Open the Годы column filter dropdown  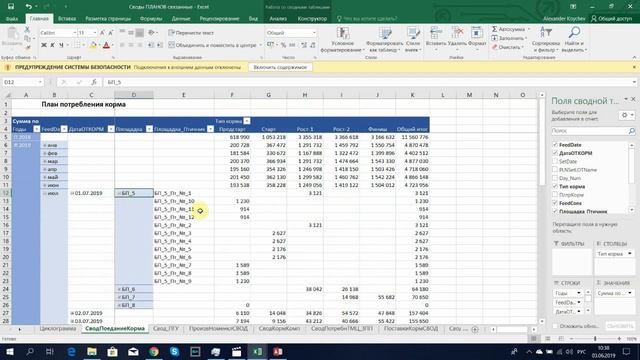(36, 129)
